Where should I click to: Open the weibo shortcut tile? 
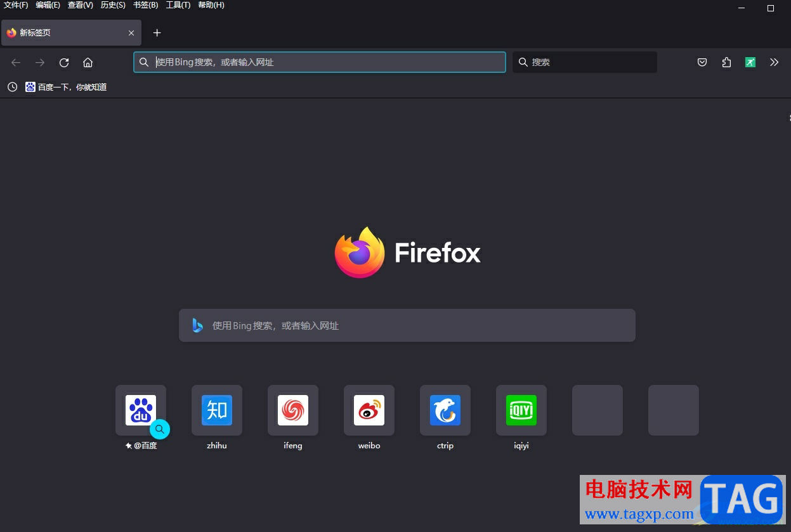tap(369, 410)
